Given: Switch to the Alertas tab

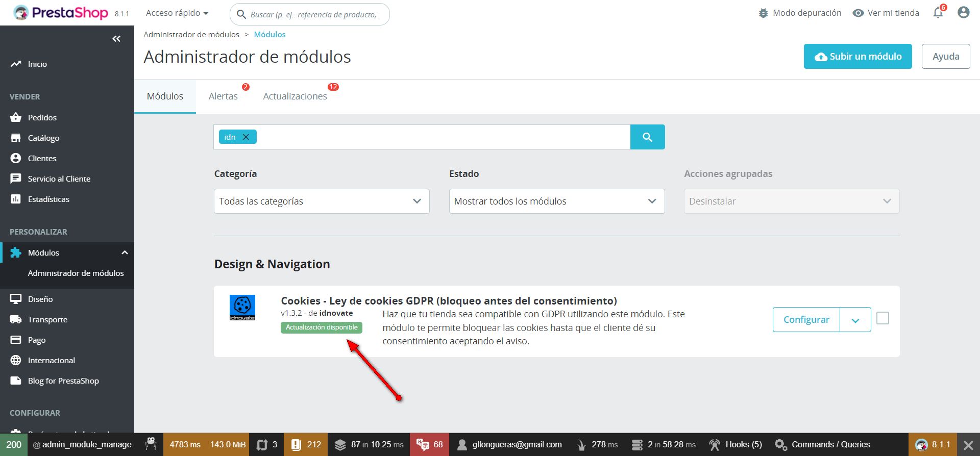Looking at the screenshot, I should (x=223, y=96).
